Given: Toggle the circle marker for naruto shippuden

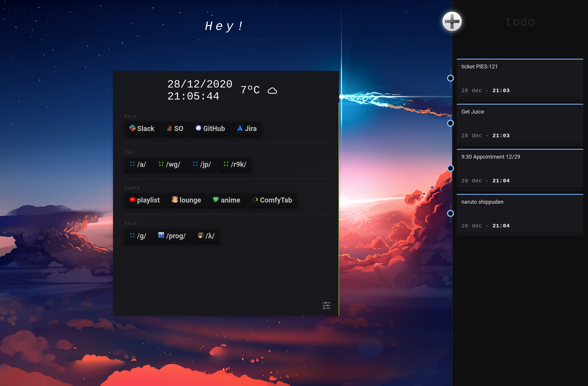Looking at the screenshot, I should pos(450,213).
